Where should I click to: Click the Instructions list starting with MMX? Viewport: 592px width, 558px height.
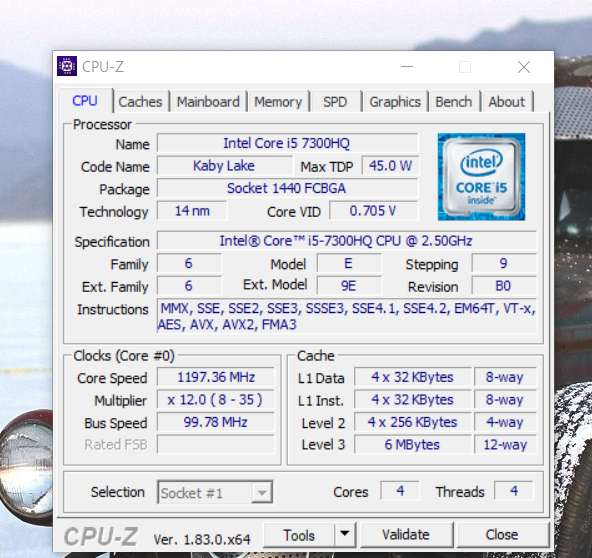[x=347, y=316]
